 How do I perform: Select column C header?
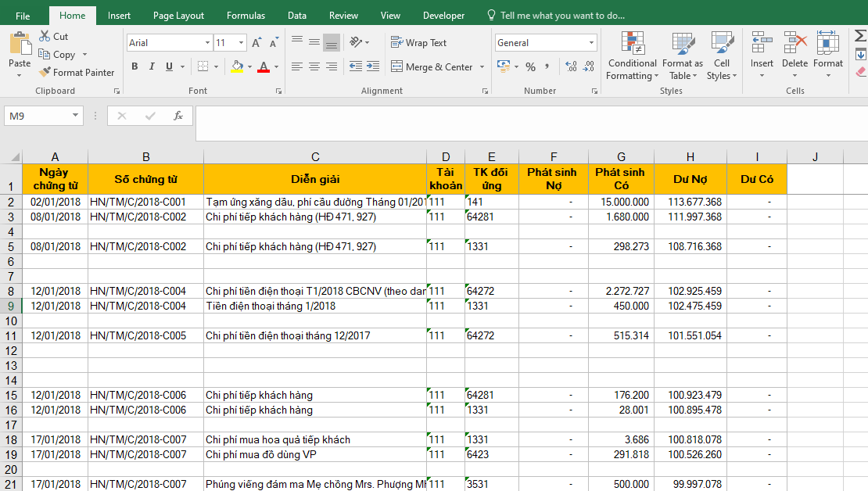tap(315, 157)
